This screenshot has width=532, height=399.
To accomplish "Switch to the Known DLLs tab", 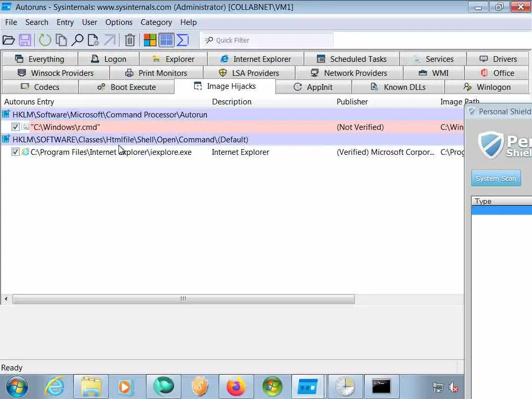I will tap(398, 87).
